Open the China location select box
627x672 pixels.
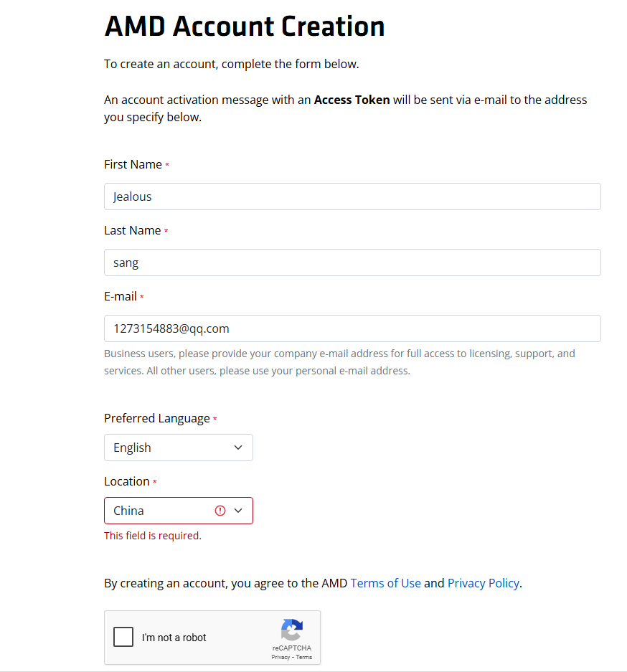tap(179, 511)
